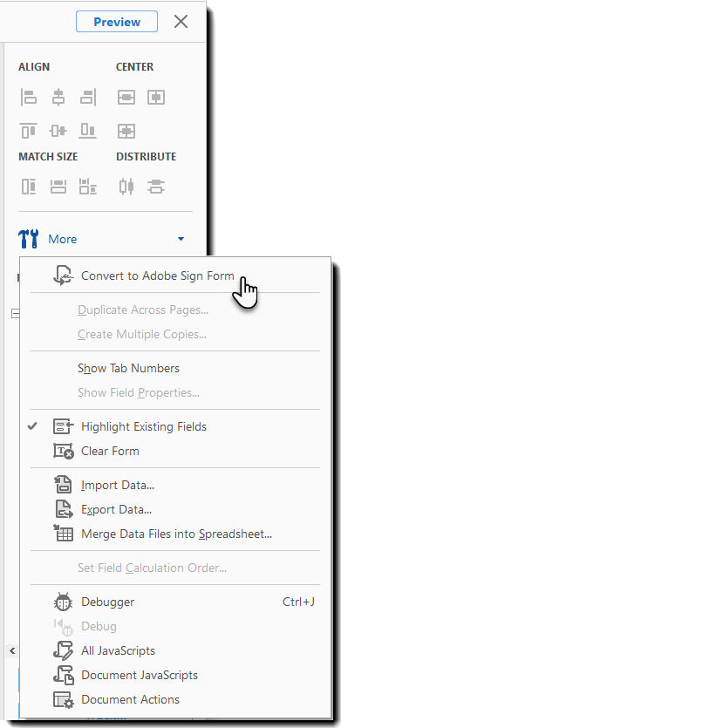
Task: Select the Align Top edges icon
Action: (x=29, y=130)
